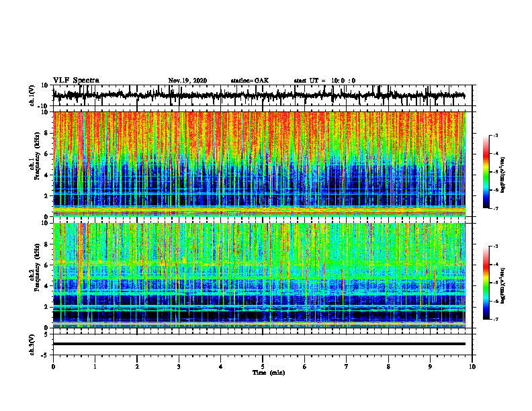Click the "1" tick on the Time axis
The image size is (532, 411).
[x=95, y=367]
